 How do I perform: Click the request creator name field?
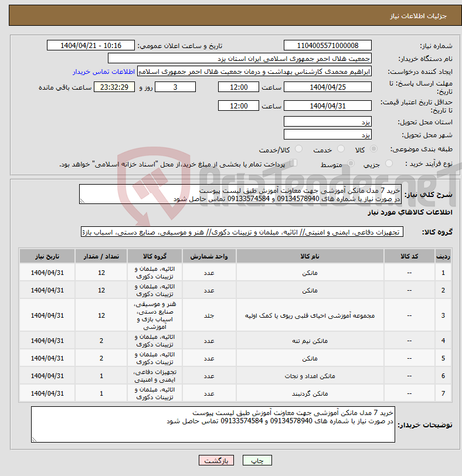tap(254, 72)
